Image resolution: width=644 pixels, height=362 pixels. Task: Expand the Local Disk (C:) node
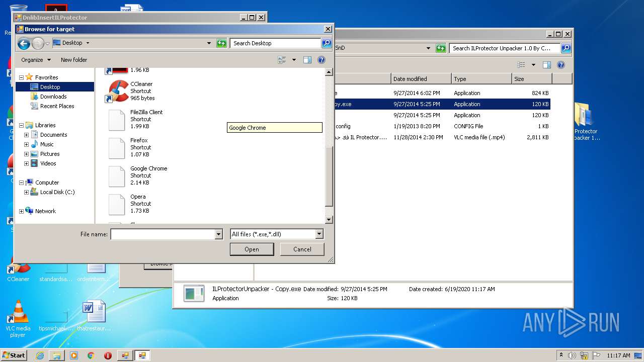tap(26, 192)
